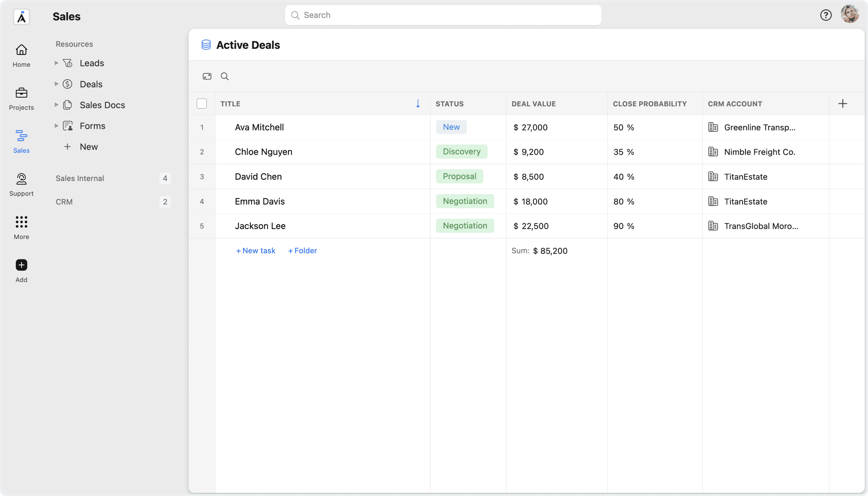Screen dimensions: 868x496
Task: Click the + Folder link
Action: coord(303,251)
